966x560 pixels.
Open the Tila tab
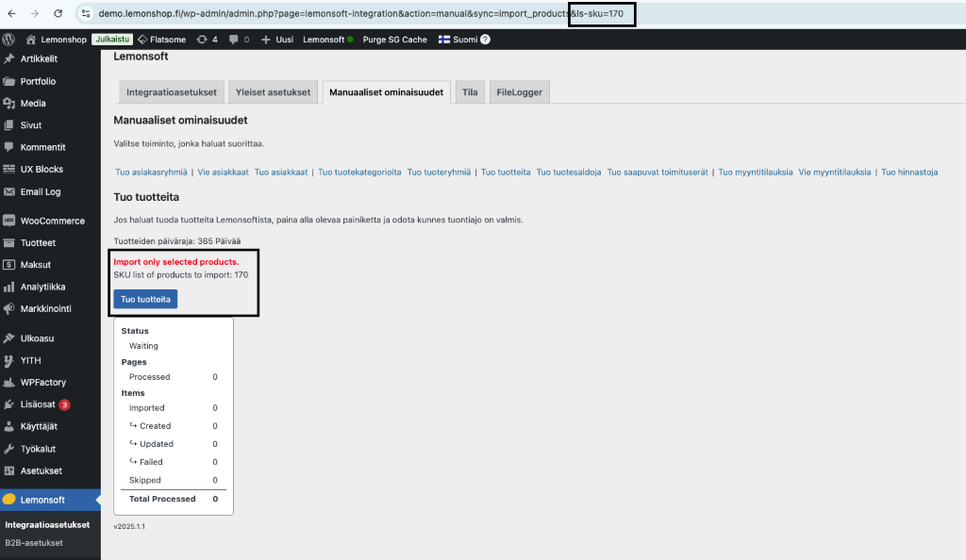[x=470, y=91]
